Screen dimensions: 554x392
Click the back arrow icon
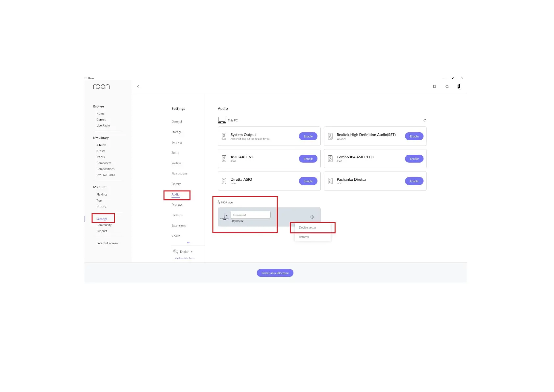pos(138,87)
